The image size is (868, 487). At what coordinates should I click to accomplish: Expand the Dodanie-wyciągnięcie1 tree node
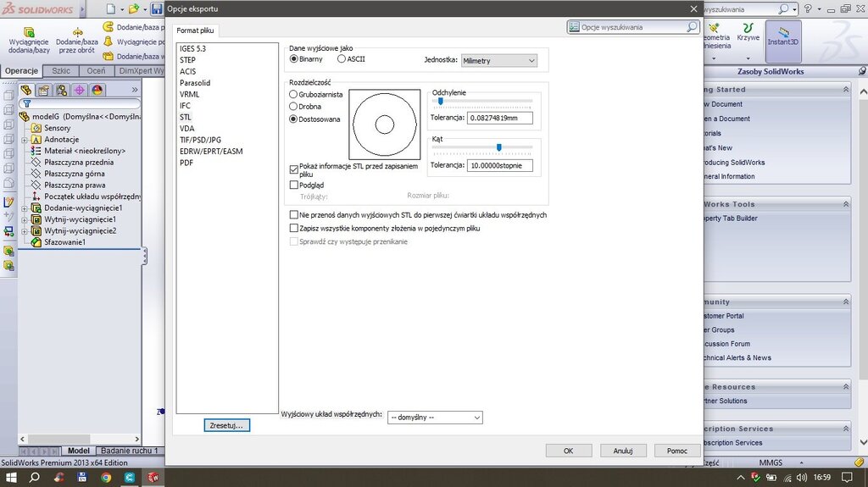click(x=25, y=208)
